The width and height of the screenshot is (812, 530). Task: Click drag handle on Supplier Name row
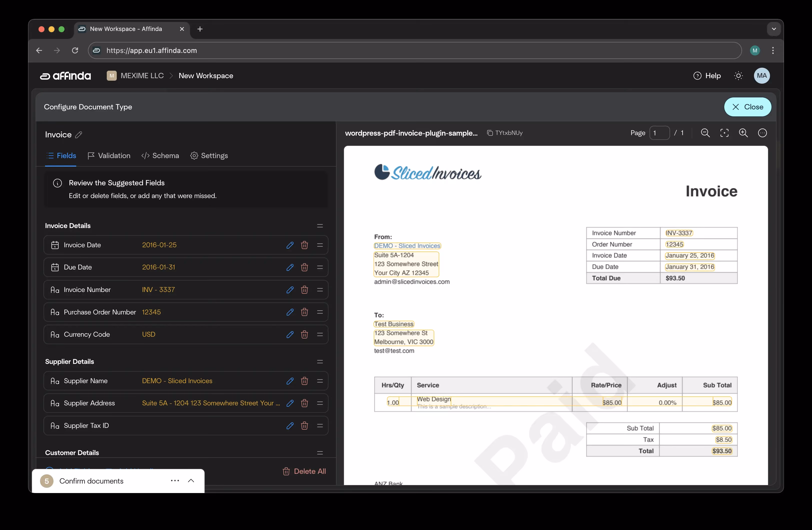coord(320,381)
